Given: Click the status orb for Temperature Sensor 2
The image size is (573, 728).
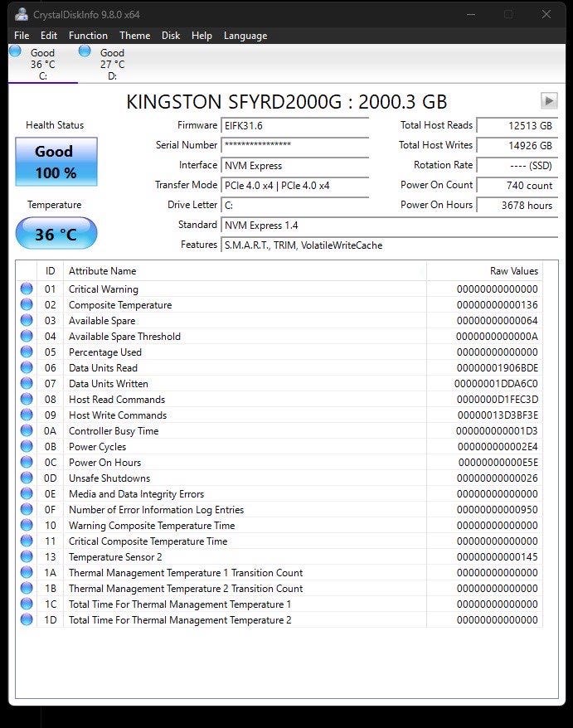Looking at the screenshot, I should [x=27, y=557].
